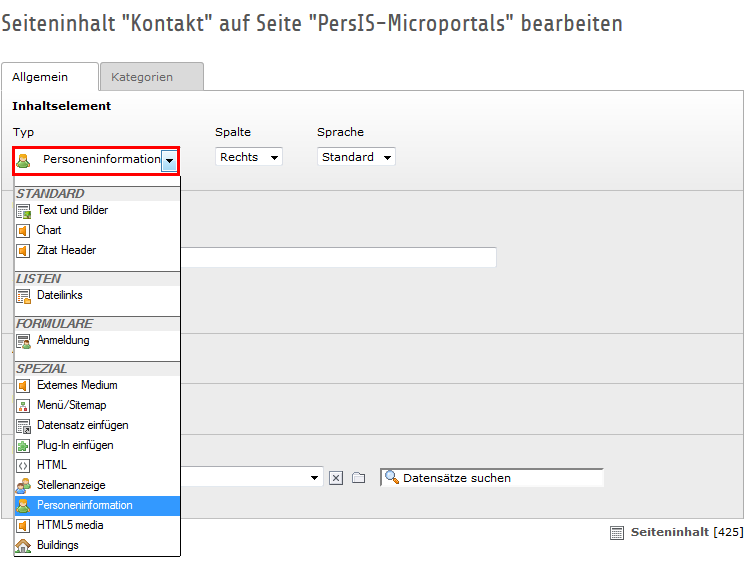Pick the Zitat Header entry
Image resolution: width=744 pixels, height=569 pixels.
pyautogui.click(x=66, y=251)
